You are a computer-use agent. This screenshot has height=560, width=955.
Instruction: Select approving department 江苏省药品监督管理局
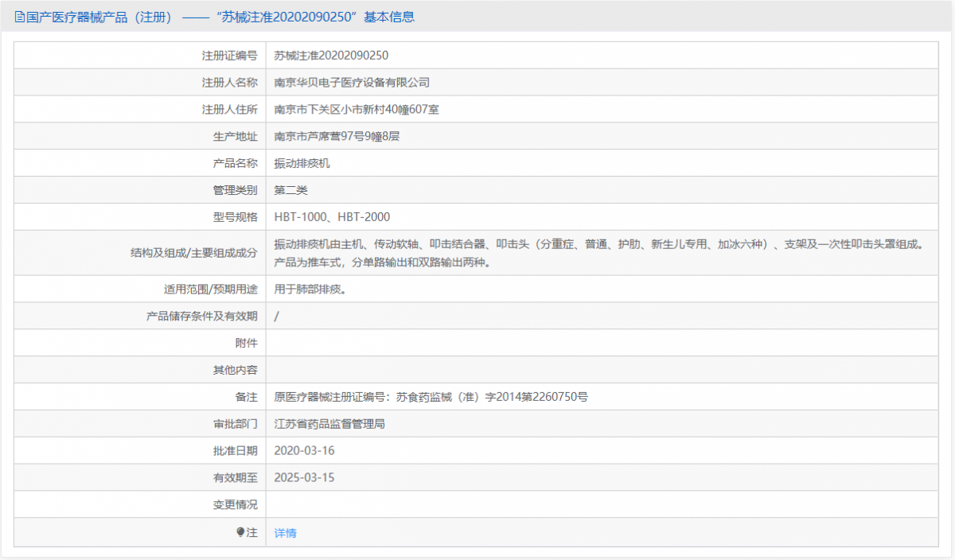pyautogui.click(x=329, y=424)
